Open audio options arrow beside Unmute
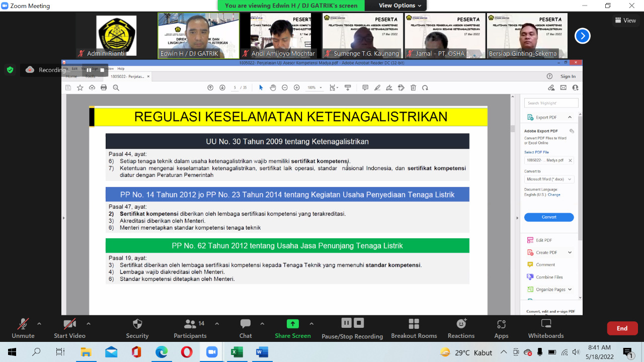This screenshot has width=644, height=362. (39, 324)
